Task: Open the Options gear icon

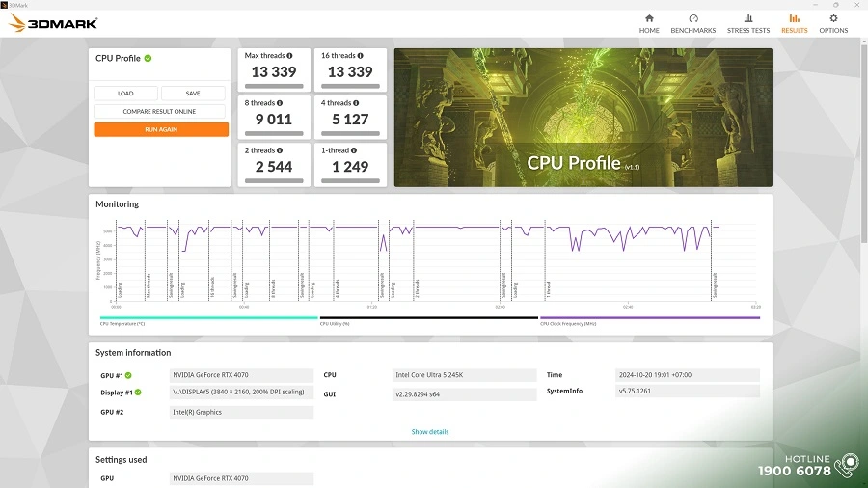Action: click(x=833, y=18)
